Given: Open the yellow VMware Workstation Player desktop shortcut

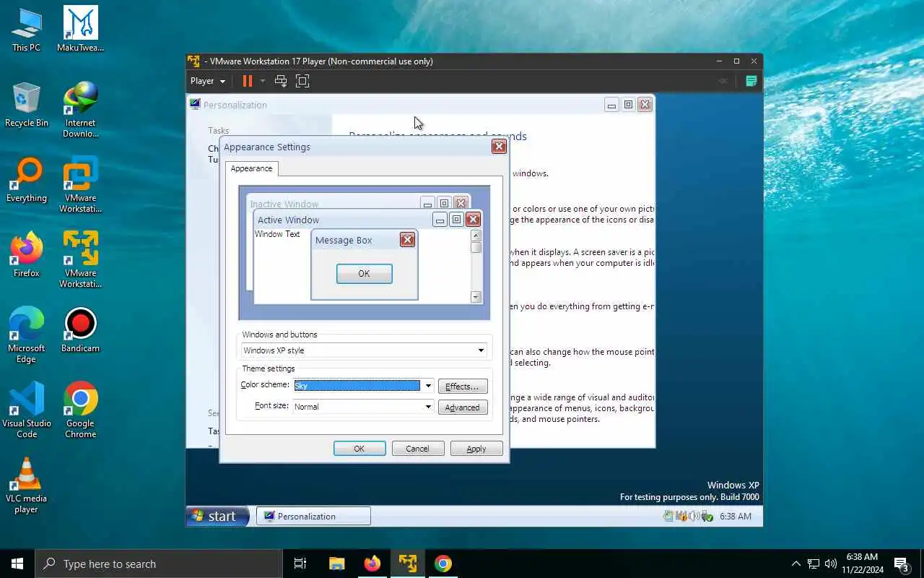Looking at the screenshot, I should coord(81,260).
